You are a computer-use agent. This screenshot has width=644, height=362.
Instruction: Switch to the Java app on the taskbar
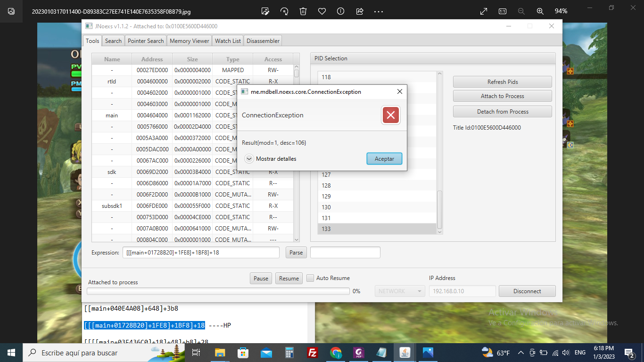pyautogui.click(x=405, y=353)
